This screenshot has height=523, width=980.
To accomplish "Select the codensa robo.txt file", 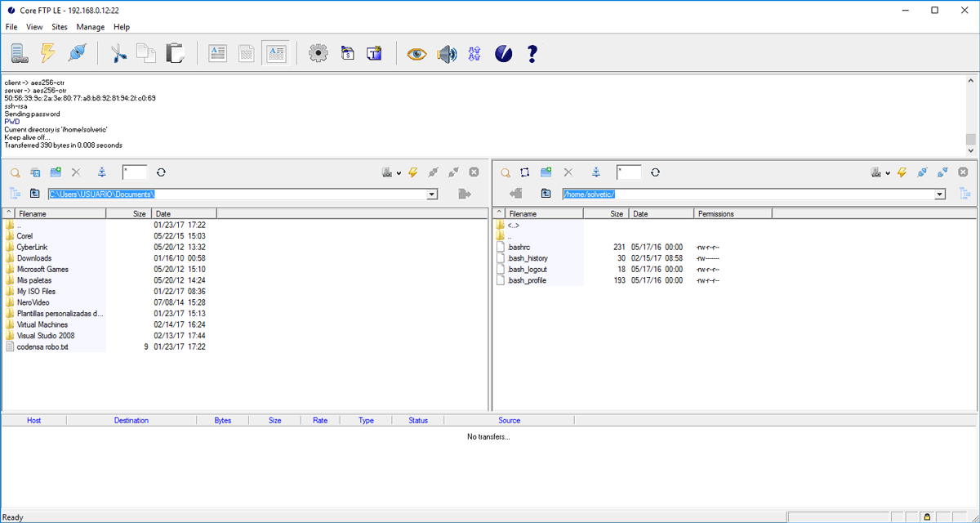I will click(x=42, y=346).
